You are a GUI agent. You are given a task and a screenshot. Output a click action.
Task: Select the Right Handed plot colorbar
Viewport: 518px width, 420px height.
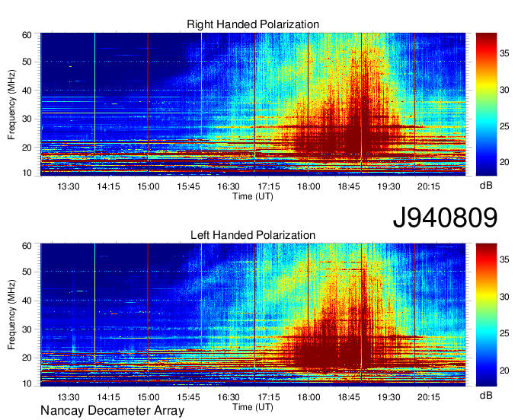tap(486, 104)
